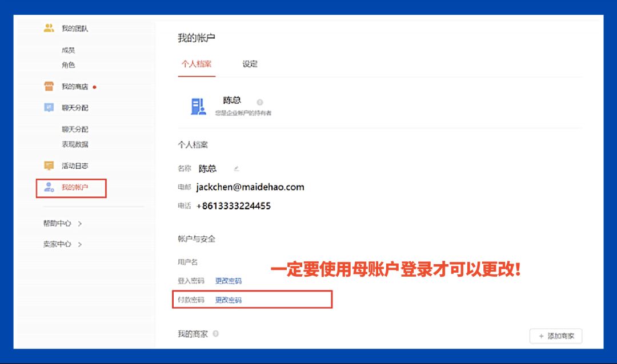Screen dimensions: 617x364
Task: Click the 您是企业帐户的持有者 subtitle text
Action: pyautogui.click(x=243, y=113)
